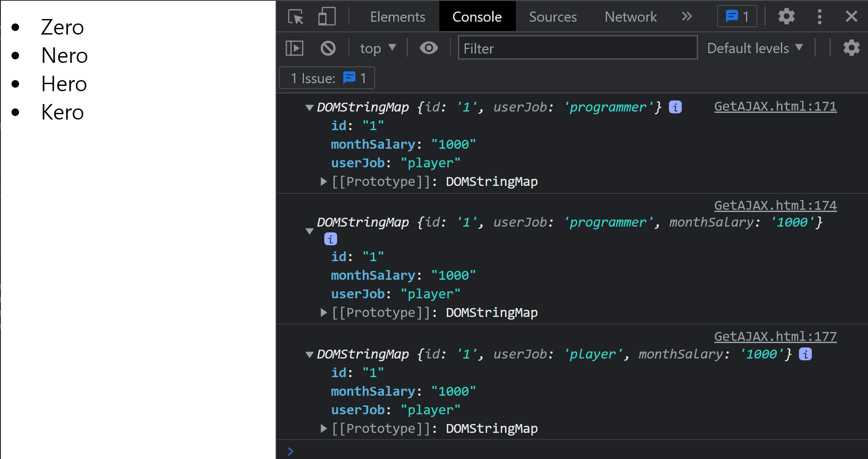Select monthSalary property in third object
868x459 pixels.
click(x=403, y=391)
